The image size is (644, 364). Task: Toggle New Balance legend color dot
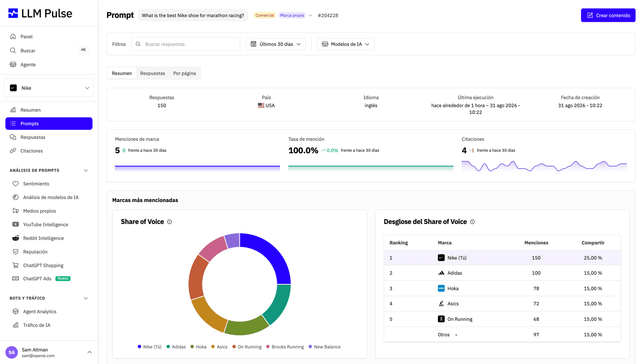coord(310,347)
